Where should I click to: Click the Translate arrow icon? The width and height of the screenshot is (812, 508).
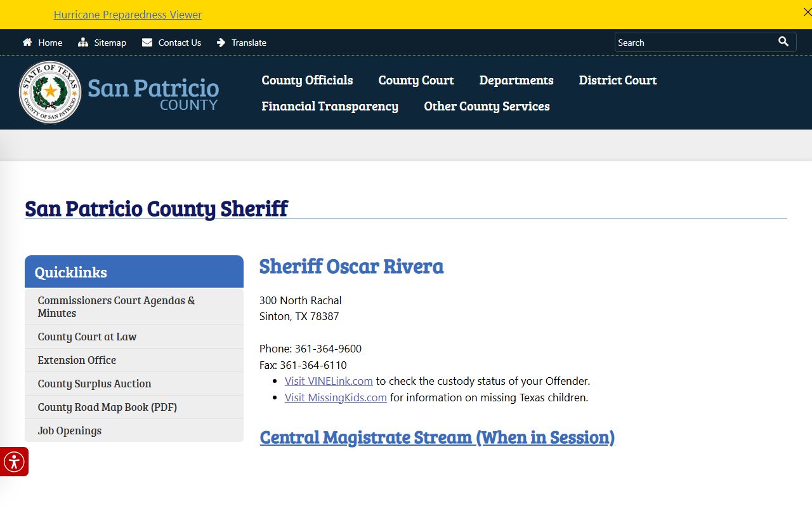221,43
